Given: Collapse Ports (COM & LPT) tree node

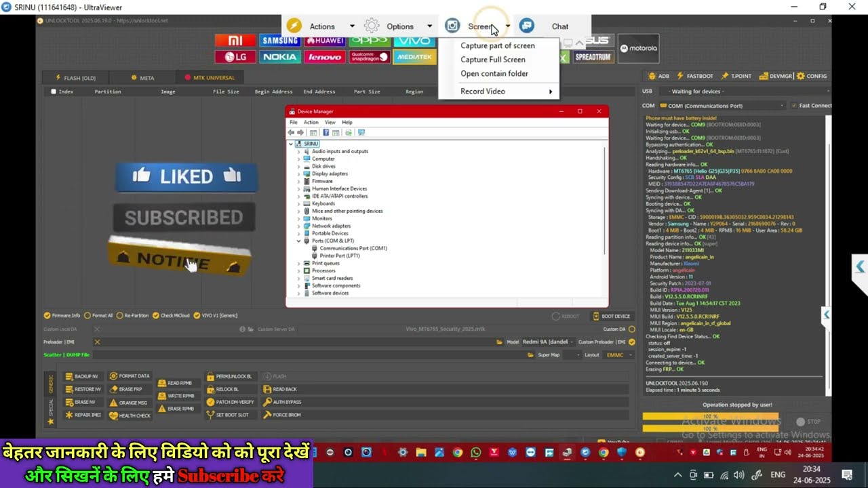Looking at the screenshot, I should tap(298, 241).
